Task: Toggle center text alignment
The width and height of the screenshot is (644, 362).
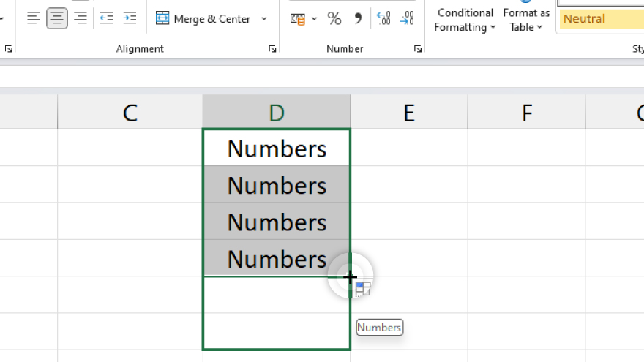Action: [x=56, y=18]
